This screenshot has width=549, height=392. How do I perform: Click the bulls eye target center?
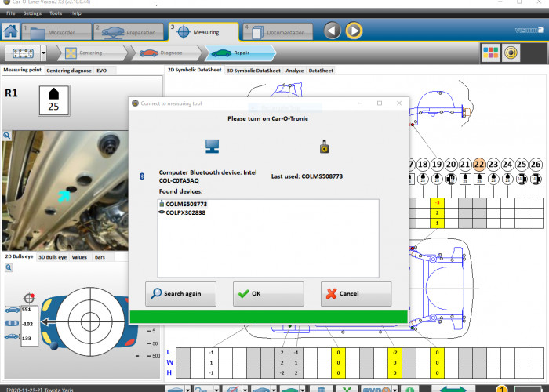coord(90,321)
